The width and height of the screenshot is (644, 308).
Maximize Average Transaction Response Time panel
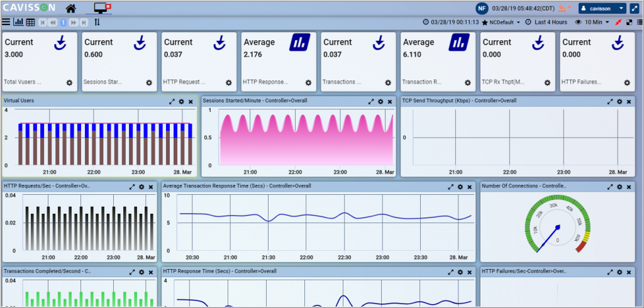(450, 187)
